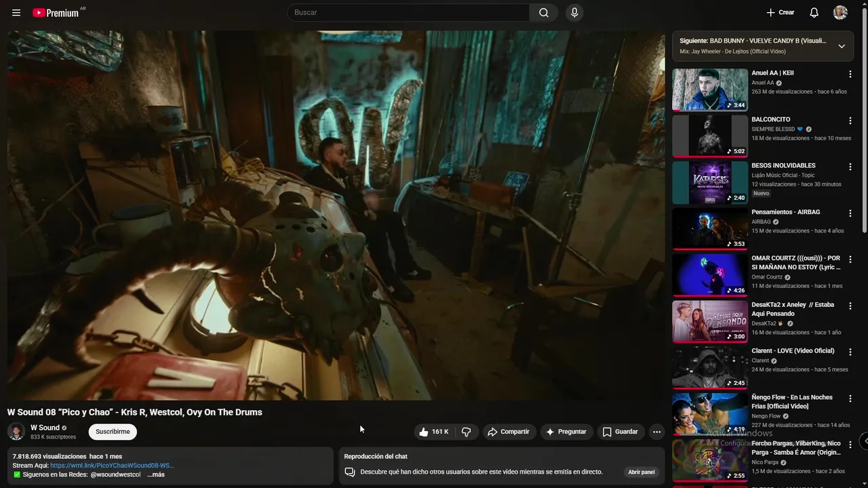Click the 833 K suscriptores text
Viewport: 868px width, 488px height.
53,437
